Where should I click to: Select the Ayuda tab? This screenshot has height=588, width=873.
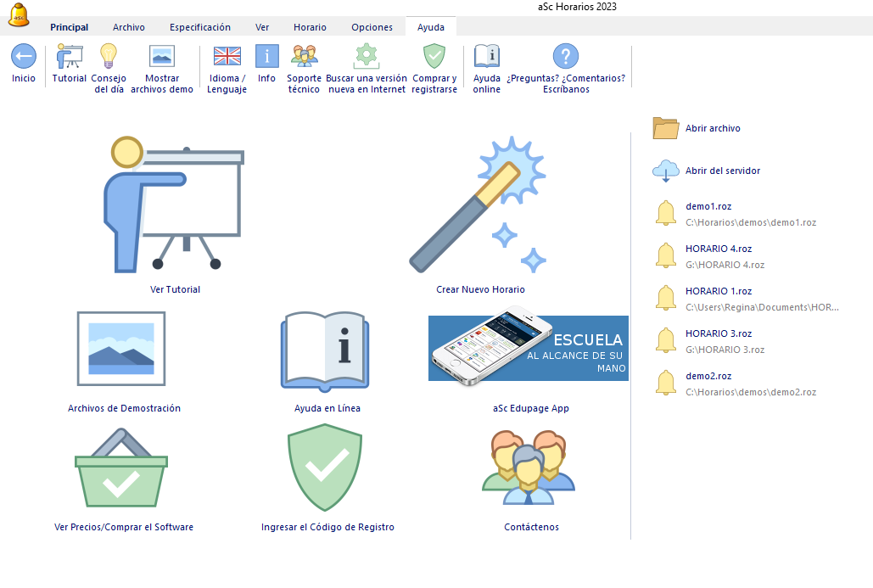click(431, 27)
